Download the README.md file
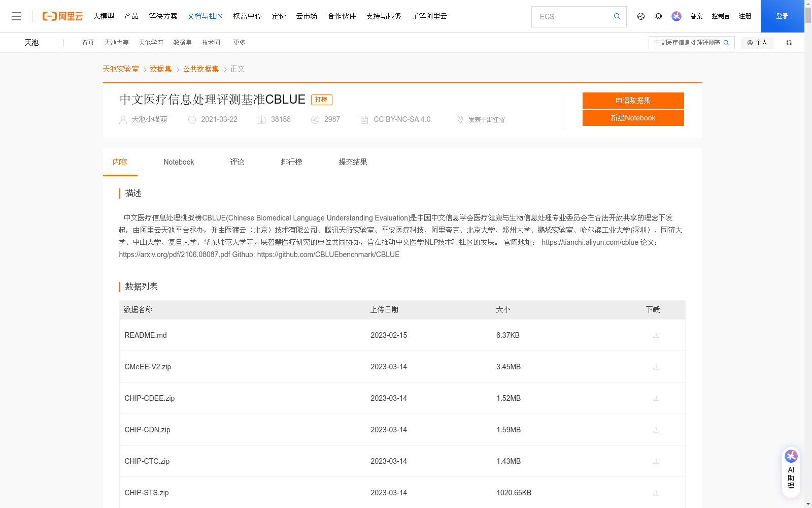Screen dimensions: 812x508 pos(656,335)
